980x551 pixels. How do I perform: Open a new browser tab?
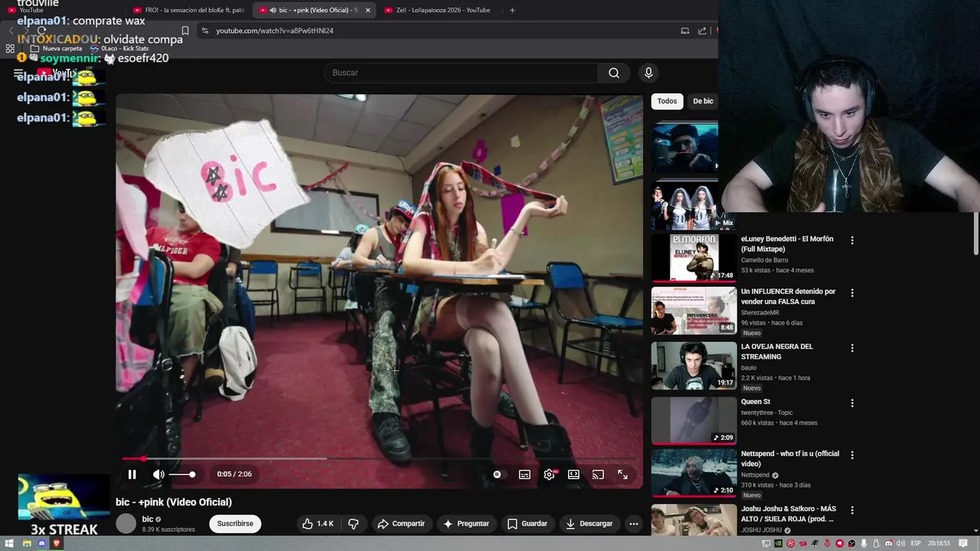[512, 10]
